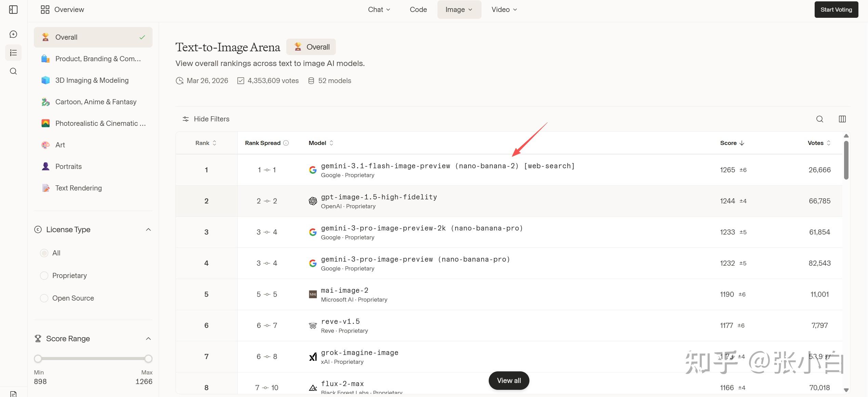This screenshot has height=397, width=868.
Task: Open the column view settings icon
Action: 842,119
